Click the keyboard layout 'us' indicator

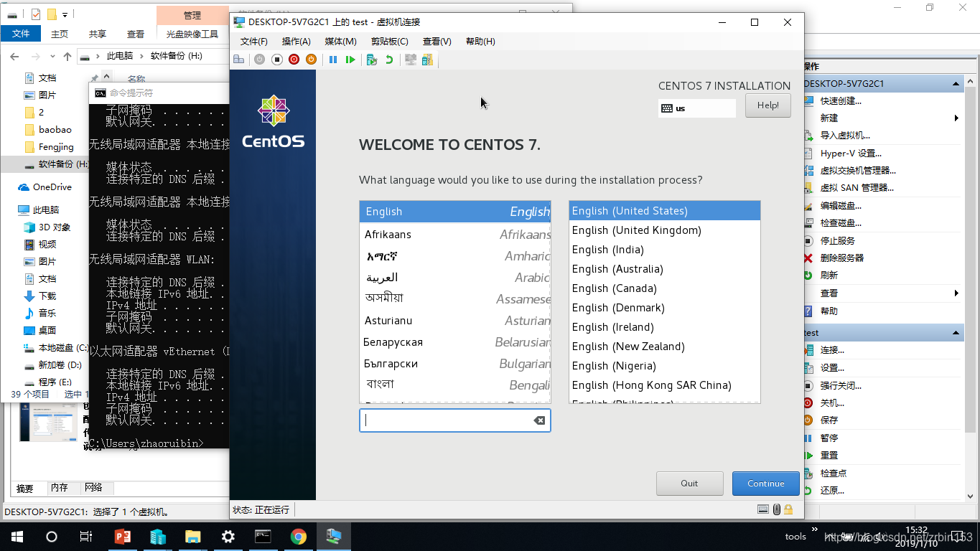coord(697,108)
